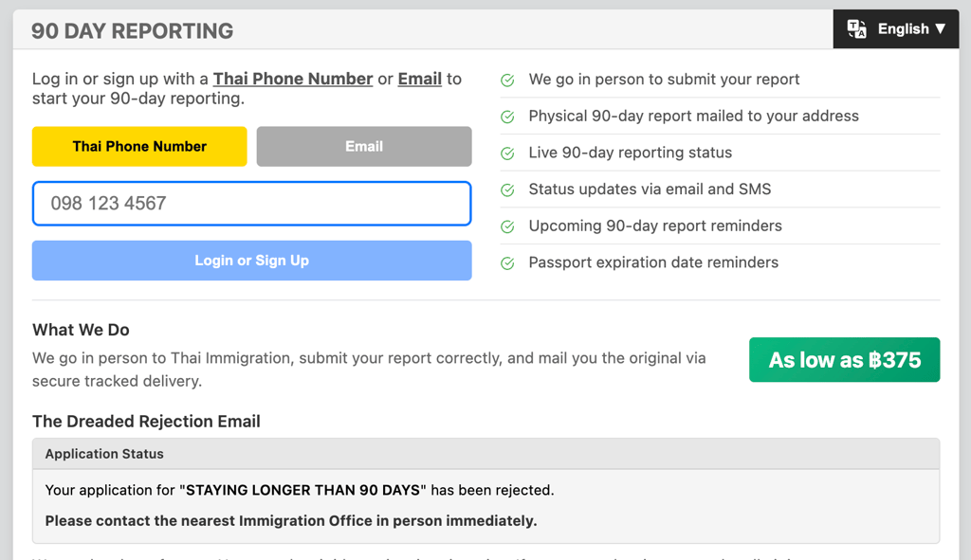Viewport: 971px width, 560px height.
Task: Follow the underlined Thai Phone Number link
Action: (x=292, y=79)
